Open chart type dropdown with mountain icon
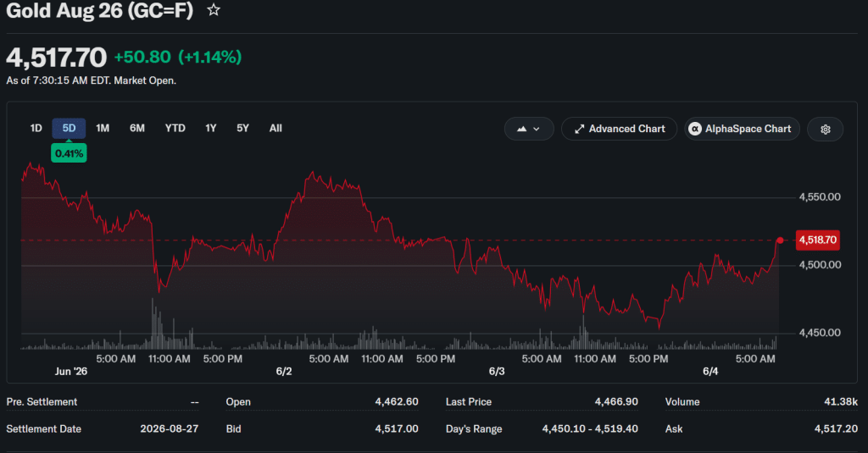 529,129
